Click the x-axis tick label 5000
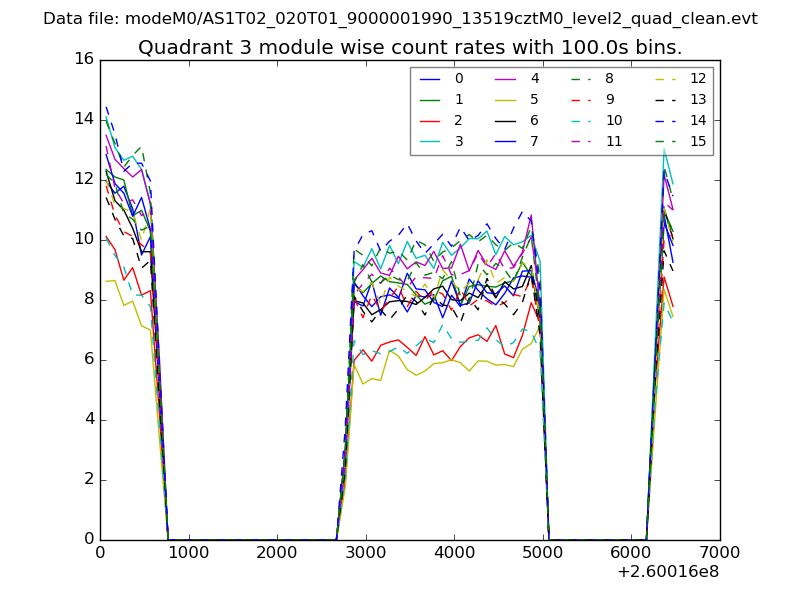 (542, 552)
